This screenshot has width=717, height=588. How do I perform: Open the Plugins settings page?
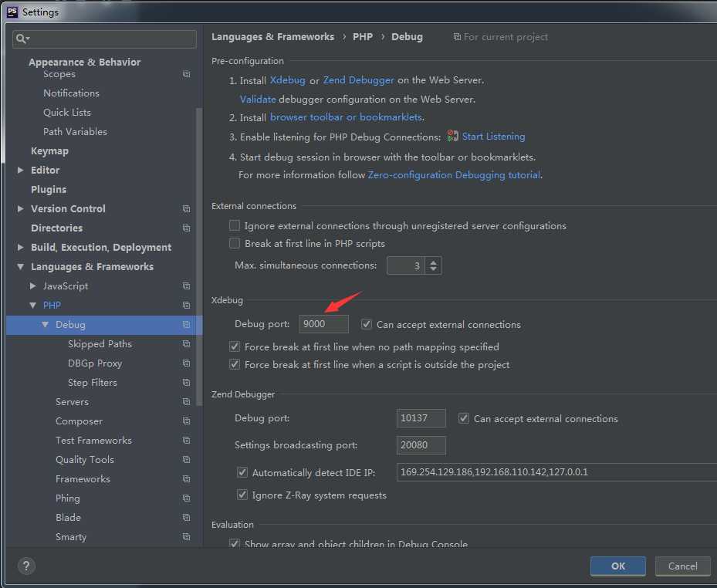click(49, 189)
